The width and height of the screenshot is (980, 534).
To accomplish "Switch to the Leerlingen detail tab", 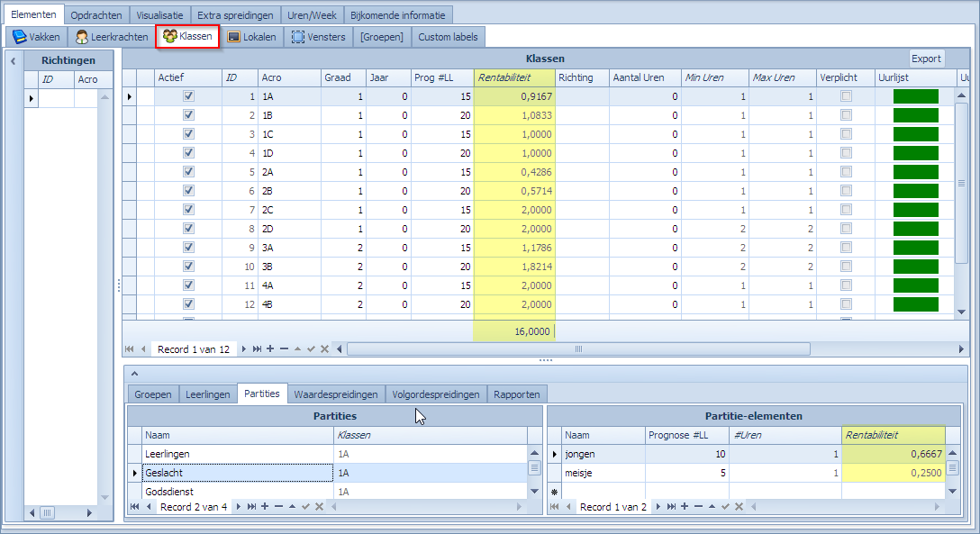I will pos(208,394).
